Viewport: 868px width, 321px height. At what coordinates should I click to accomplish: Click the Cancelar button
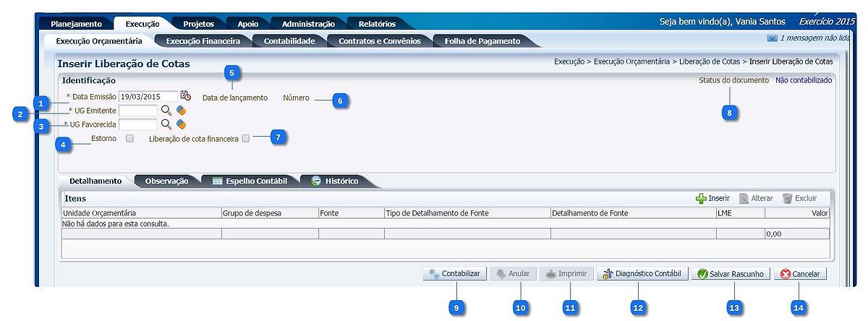[800, 274]
